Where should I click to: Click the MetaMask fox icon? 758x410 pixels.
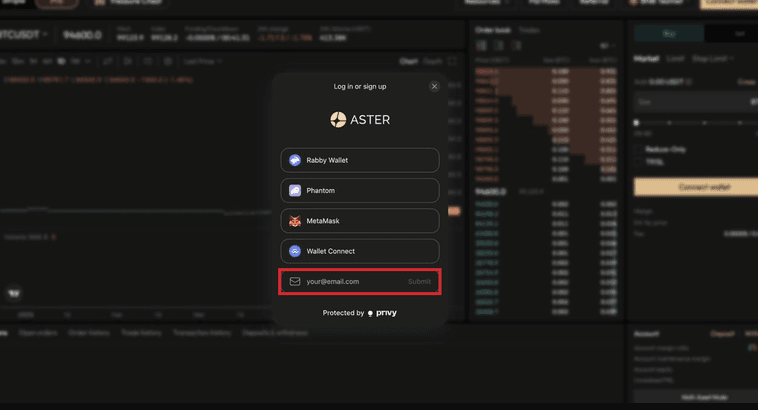click(x=295, y=221)
